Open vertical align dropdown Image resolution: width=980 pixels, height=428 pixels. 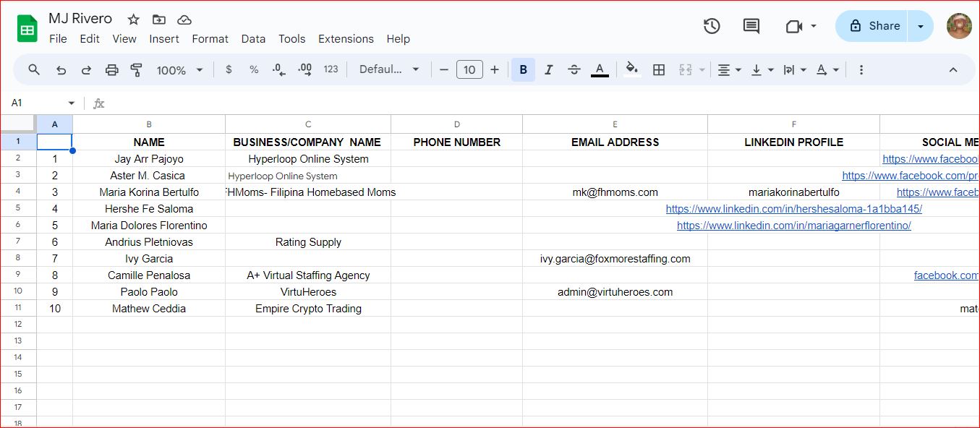click(762, 69)
